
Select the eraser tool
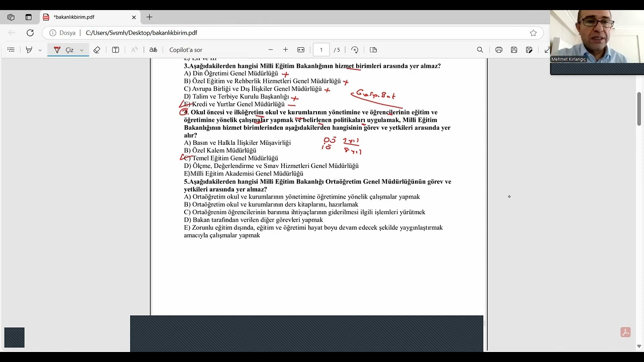tap(97, 50)
